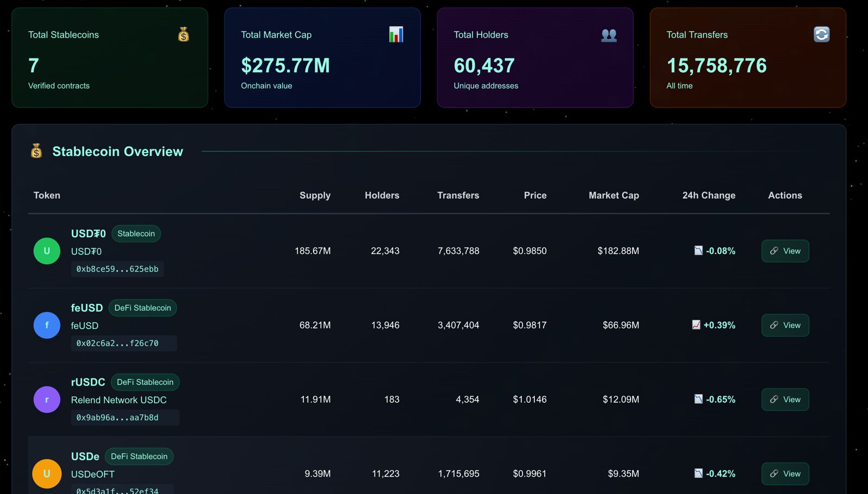The width and height of the screenshot is (868, 494).
Task: Click the $275.77M total market cap value
Action: [x=285, y=66]
